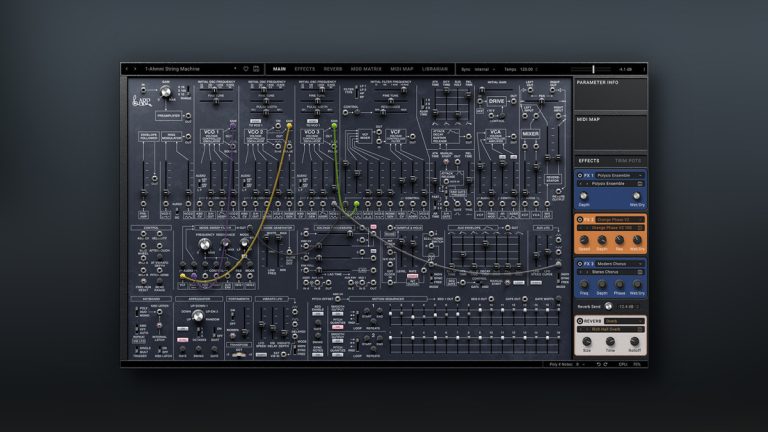Screen dimensions: 768x432
Task: Toggle FX 1 power button
Action: tap(580, 175)
